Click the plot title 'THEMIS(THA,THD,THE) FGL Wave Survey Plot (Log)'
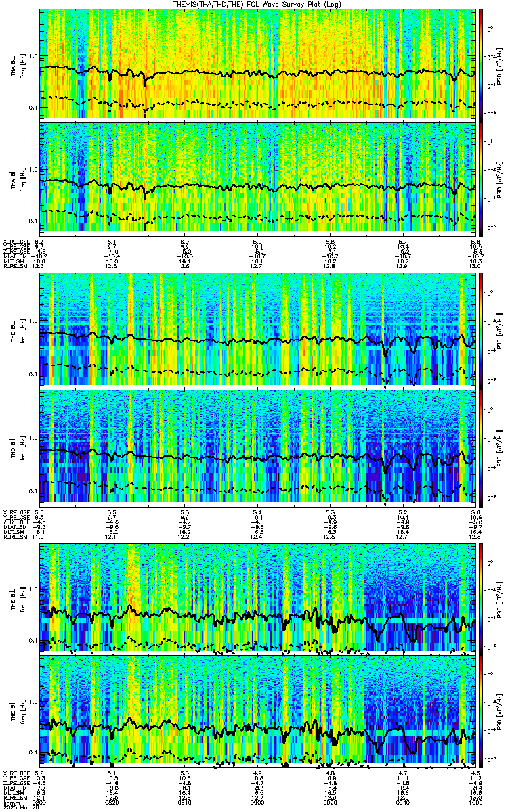This screenshot has width=508, height=812. coord(259,4)
